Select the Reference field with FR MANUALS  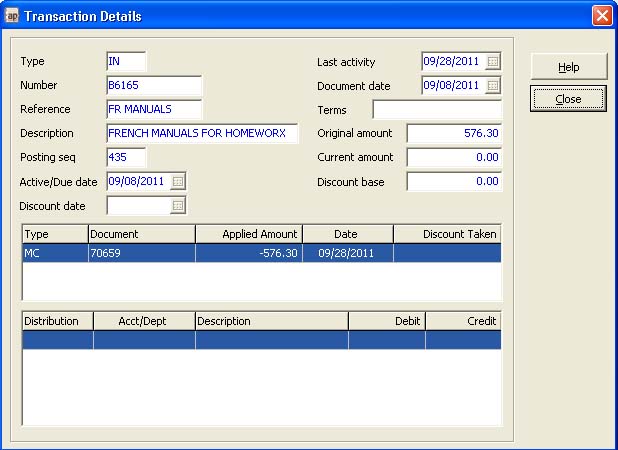(154, 110)
